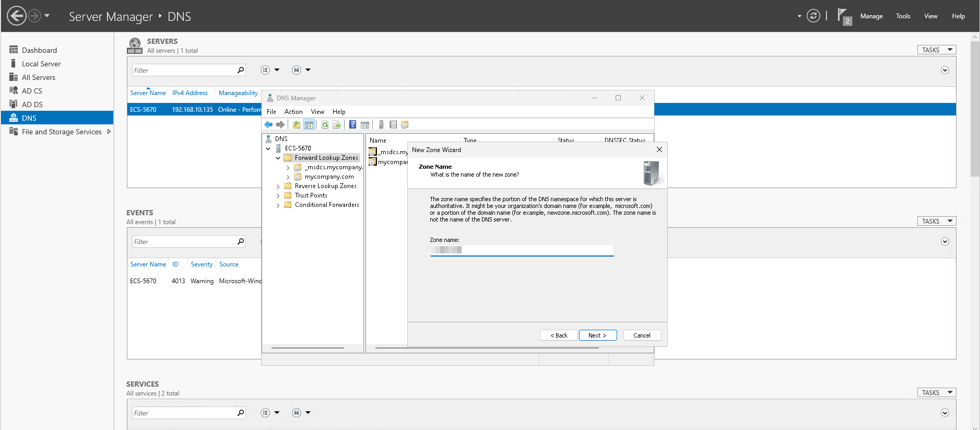Open the notifications flag in Server Manager
The width and height of the screenshot is (980, 430).
click(x=843, y=16)
